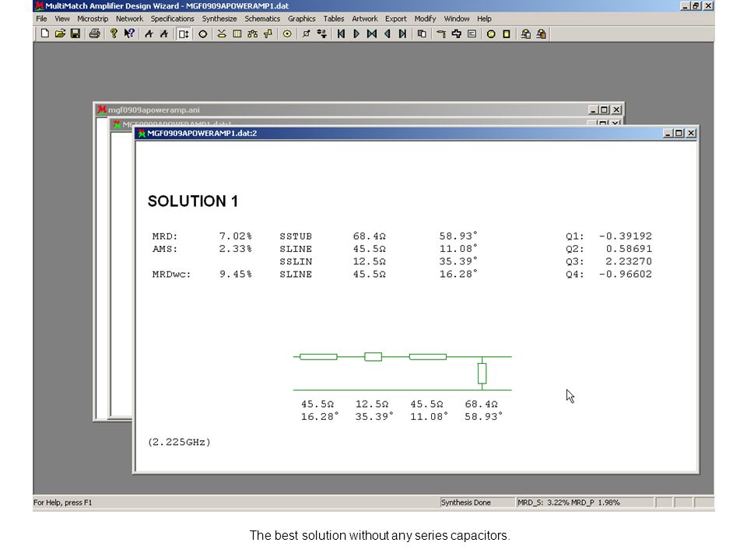Open the Microstrip menu

(93, 19)
